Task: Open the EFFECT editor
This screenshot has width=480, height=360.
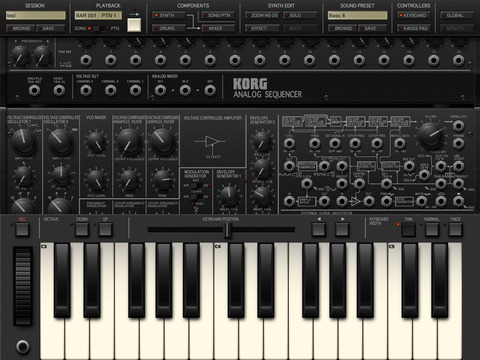Action: point(262,28)
